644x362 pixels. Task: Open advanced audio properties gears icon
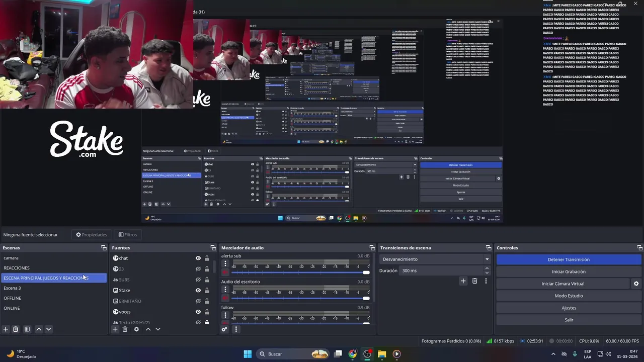click(x=224, y=329)
